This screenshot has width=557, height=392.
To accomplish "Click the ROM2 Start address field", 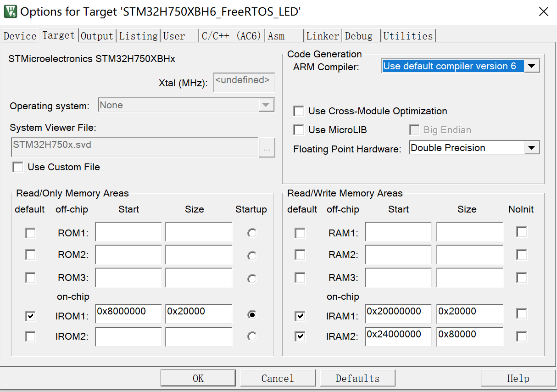I will [x=128, y=254].
